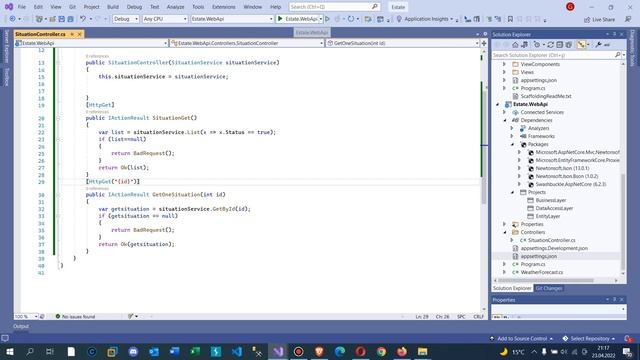
Task: Click the Windows Start button
Action: pos(9,351)
